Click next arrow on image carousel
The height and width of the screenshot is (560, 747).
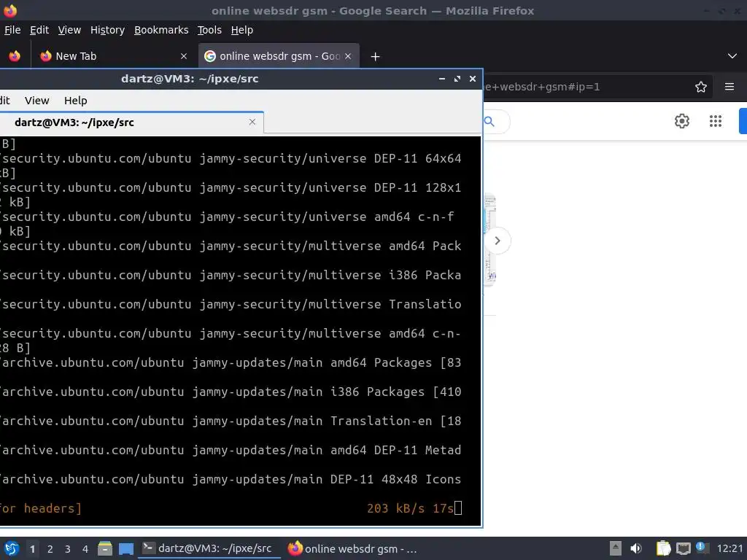coord(498,241)
